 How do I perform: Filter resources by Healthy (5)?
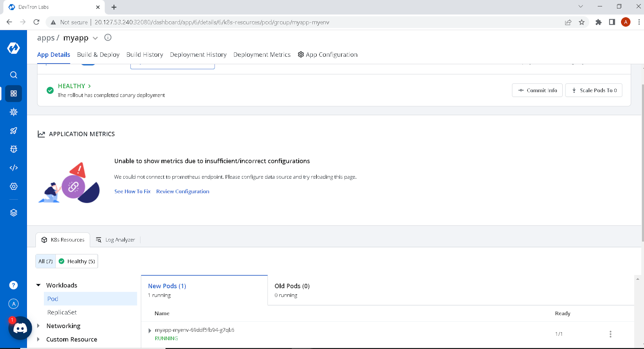point(77,261)
